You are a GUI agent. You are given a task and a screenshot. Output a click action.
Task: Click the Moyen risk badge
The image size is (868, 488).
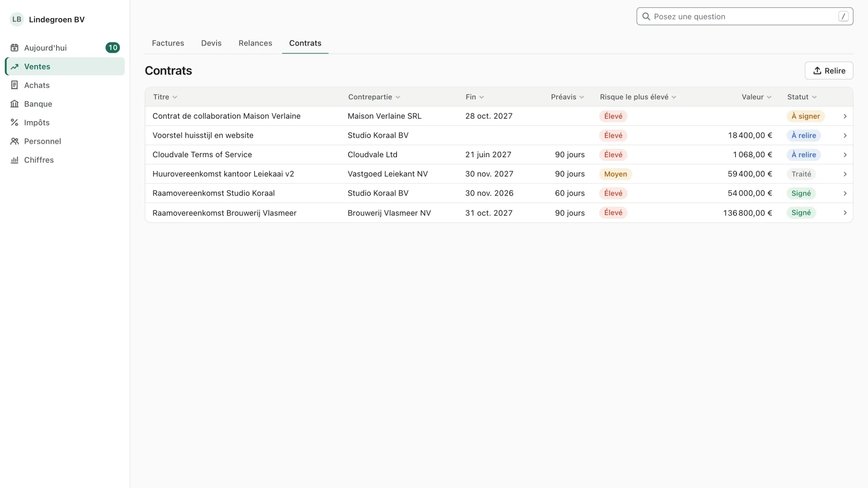click(x=615, y=174)
